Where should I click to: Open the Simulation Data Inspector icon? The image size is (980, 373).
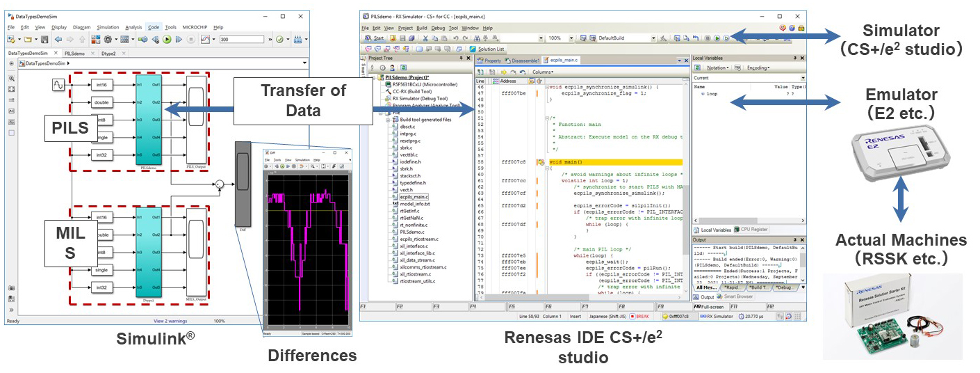tap(206, 39)
